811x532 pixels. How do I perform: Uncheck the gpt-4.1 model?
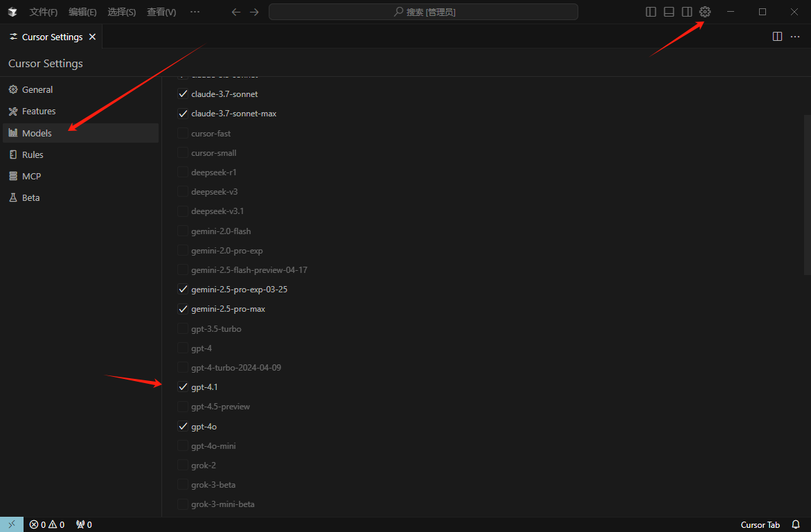pyautogui.click(x=183, y=387)
